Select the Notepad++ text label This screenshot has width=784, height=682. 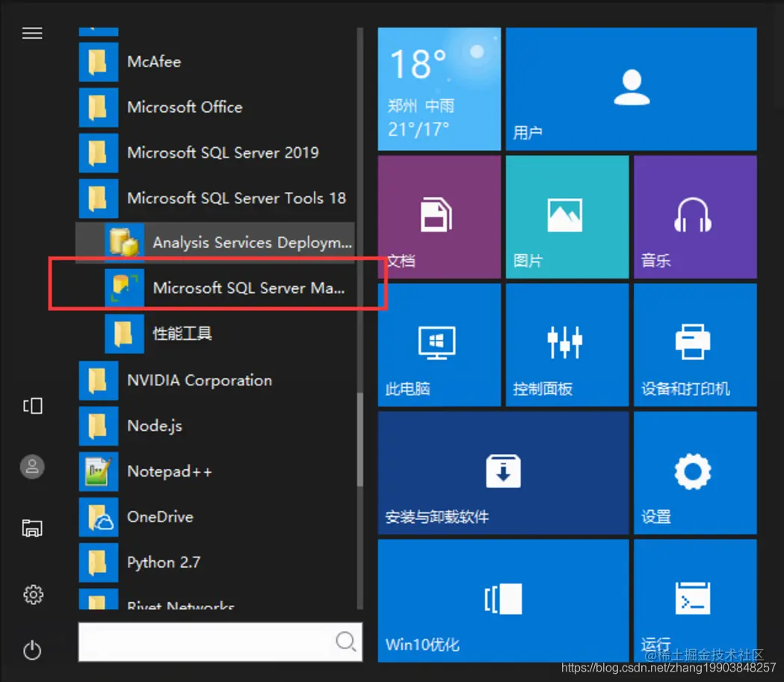[x=170, y=471]
